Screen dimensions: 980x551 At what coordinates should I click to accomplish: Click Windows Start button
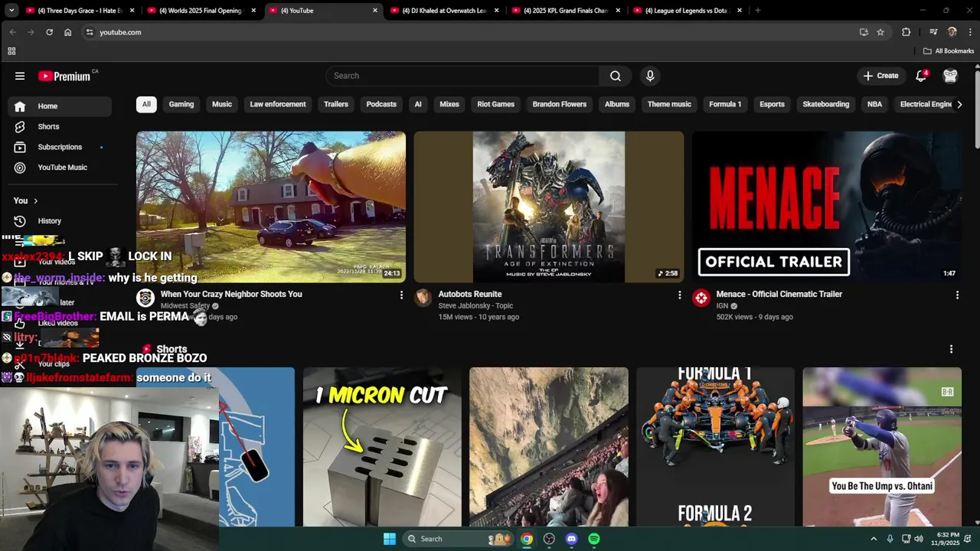[x=390, y=539]
